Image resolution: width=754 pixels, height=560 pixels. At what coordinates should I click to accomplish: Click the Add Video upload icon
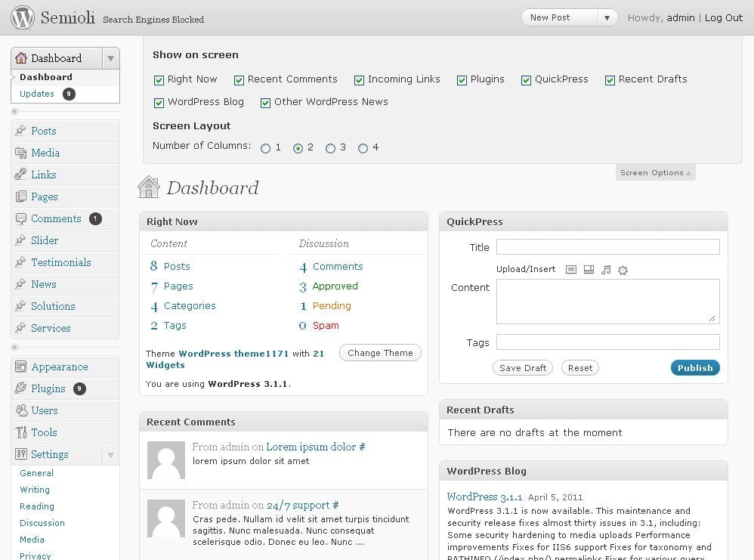pos(589,270)
